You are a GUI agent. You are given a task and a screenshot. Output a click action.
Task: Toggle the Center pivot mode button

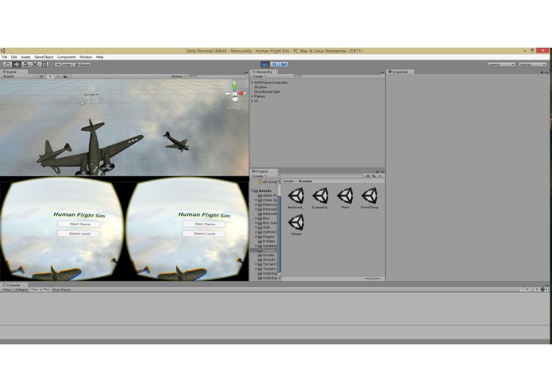coord(64,65)
